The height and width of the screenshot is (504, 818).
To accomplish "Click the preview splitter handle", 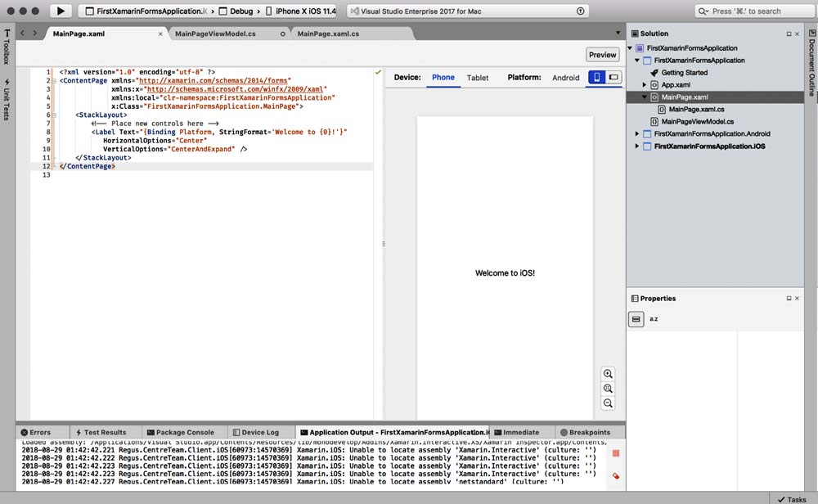I will (x=384, y=244).
